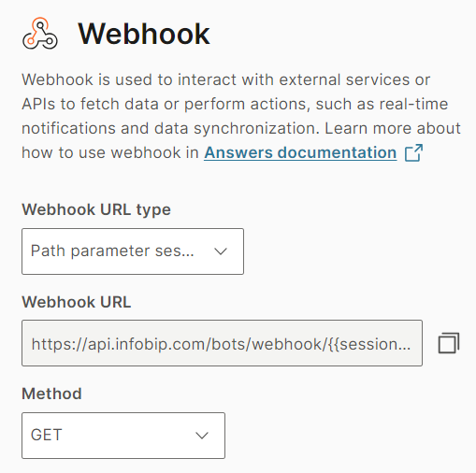Click the Webhook description paragraph
This screenshot has height=473, width=476.
(241, 116)
